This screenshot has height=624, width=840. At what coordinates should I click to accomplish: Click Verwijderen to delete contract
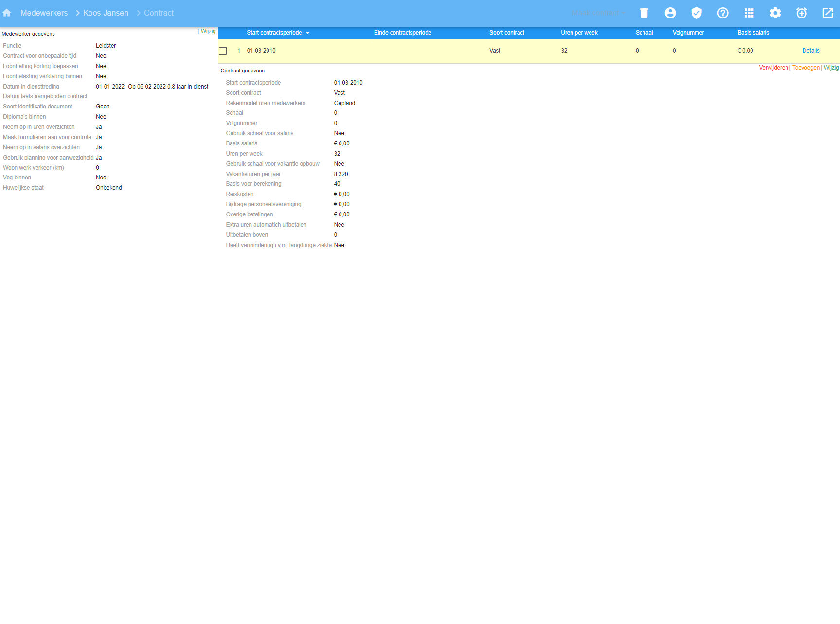(x=773, y=68)
